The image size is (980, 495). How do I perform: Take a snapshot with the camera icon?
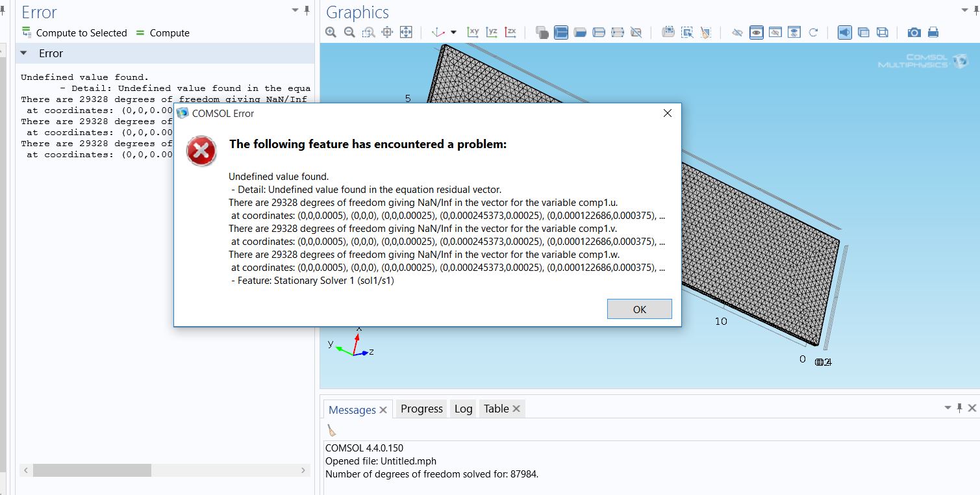click(x=914, y=32)
